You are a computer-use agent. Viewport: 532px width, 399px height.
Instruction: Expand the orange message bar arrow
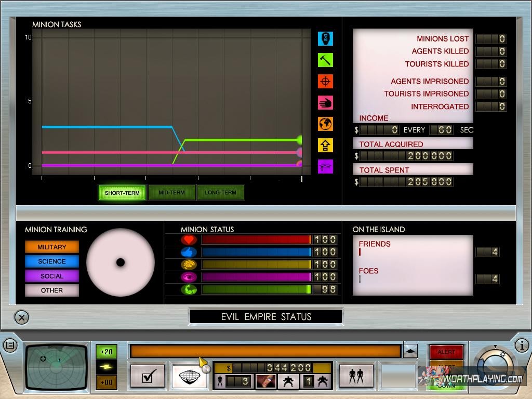410,351
